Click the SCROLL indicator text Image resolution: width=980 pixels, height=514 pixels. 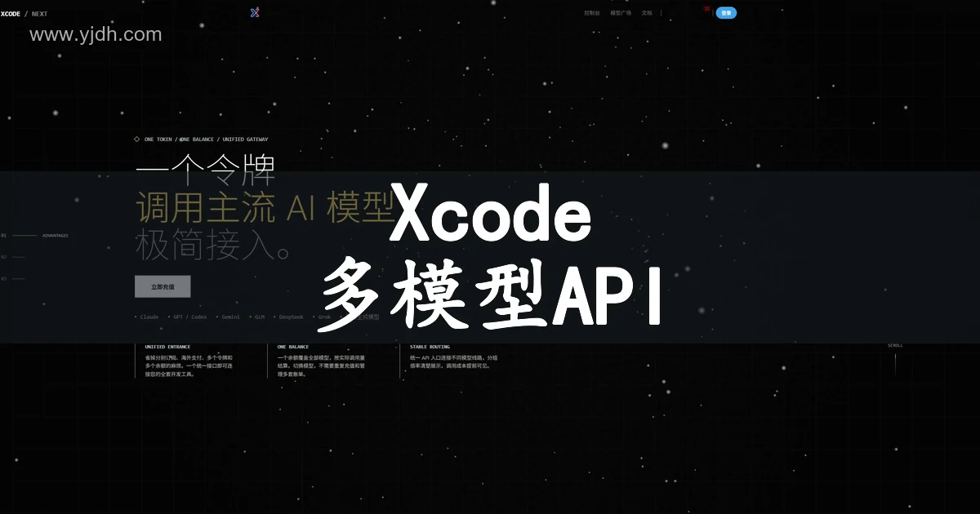(895, 346)
